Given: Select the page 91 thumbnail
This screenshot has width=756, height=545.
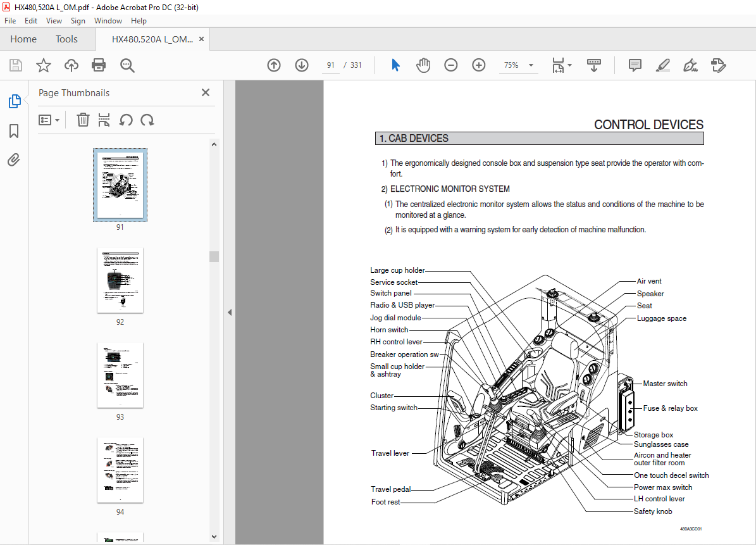Looking at the screenshot, I should pos(120,185).
